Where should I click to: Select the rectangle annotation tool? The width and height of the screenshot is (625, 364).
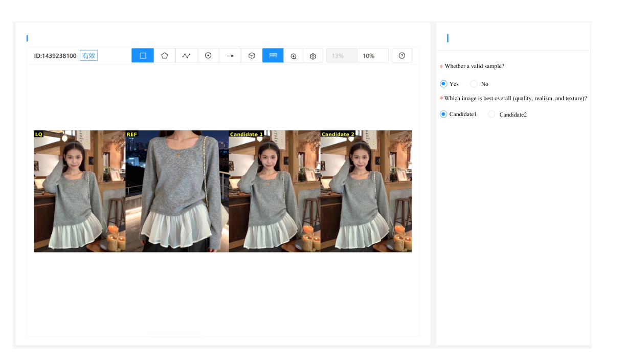(x=143, y=56)
